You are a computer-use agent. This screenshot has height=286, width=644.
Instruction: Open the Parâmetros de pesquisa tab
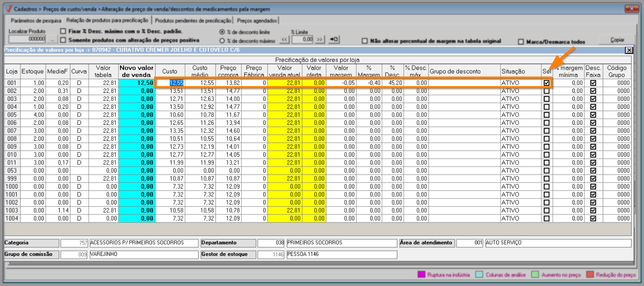[x=36, y=21]
